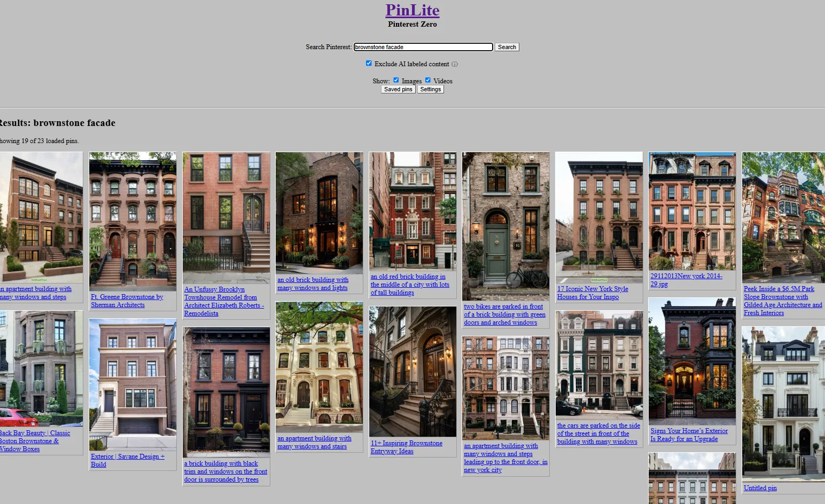Open the white townhouse Untitled pin thumbnail
Image resolution: width=825 pixels, height=504 pixels.
point(784,404)
